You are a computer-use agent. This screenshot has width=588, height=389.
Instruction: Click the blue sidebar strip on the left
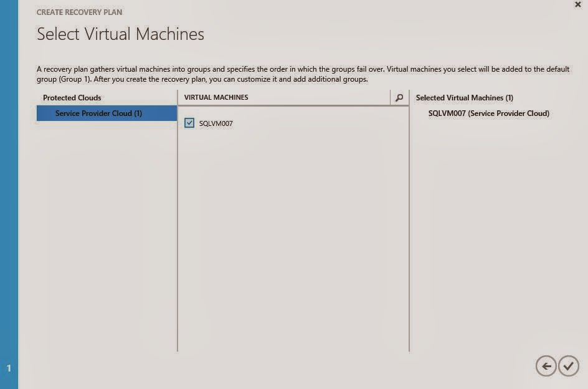point(8,187)
